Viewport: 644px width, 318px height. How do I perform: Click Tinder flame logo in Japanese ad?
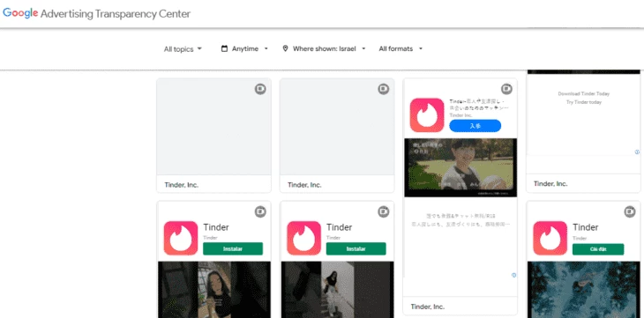[427, 115]
